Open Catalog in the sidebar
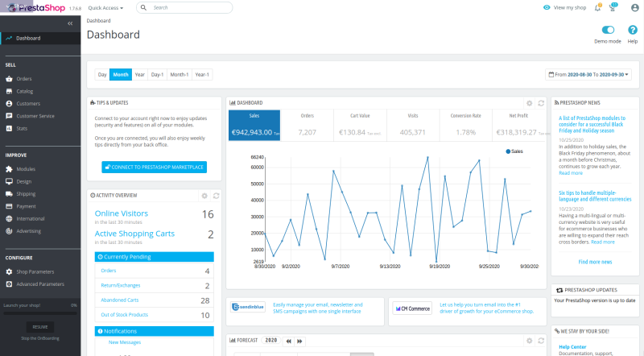 pos(25,91)
